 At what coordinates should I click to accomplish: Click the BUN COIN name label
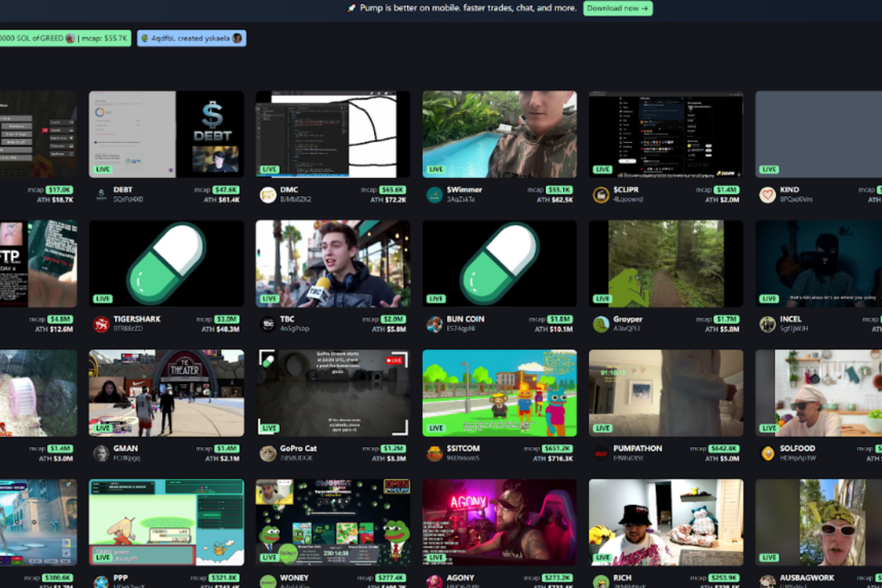(x=465, y=319)
